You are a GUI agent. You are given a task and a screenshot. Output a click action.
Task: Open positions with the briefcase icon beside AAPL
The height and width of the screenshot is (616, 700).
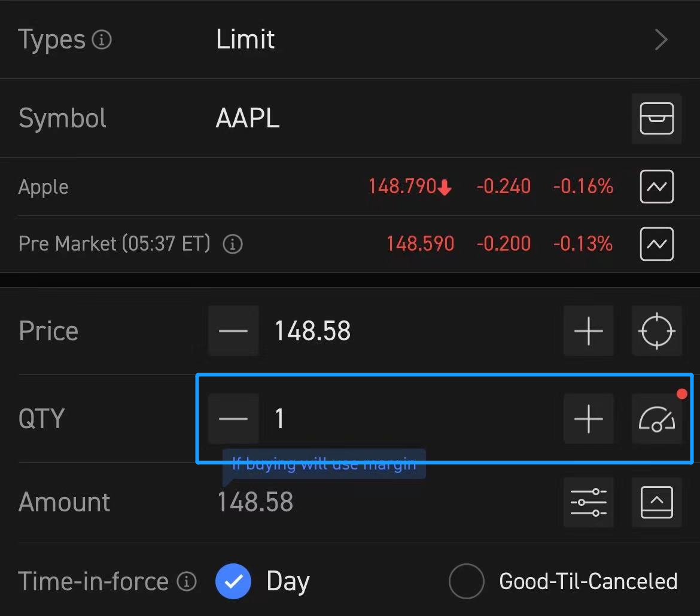tap(656, 118)
